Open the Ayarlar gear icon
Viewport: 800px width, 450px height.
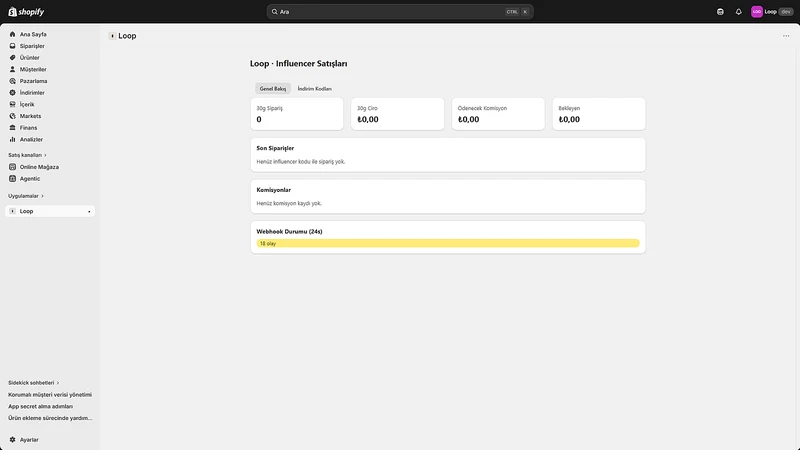point(13,440)
